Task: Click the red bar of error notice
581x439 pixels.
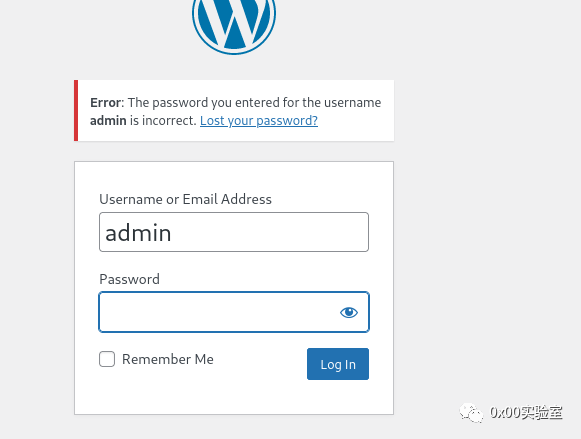Action: tap(76, 110)
